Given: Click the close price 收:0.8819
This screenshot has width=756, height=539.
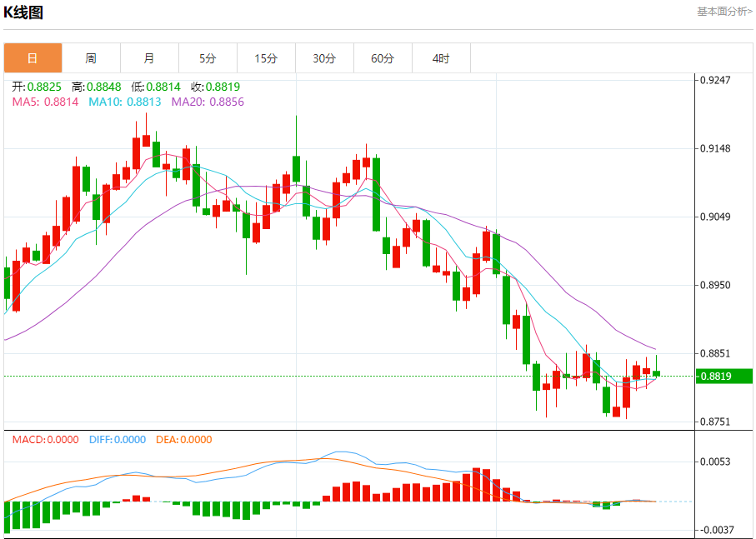Looking at the screenshot, I should [215, 87].
